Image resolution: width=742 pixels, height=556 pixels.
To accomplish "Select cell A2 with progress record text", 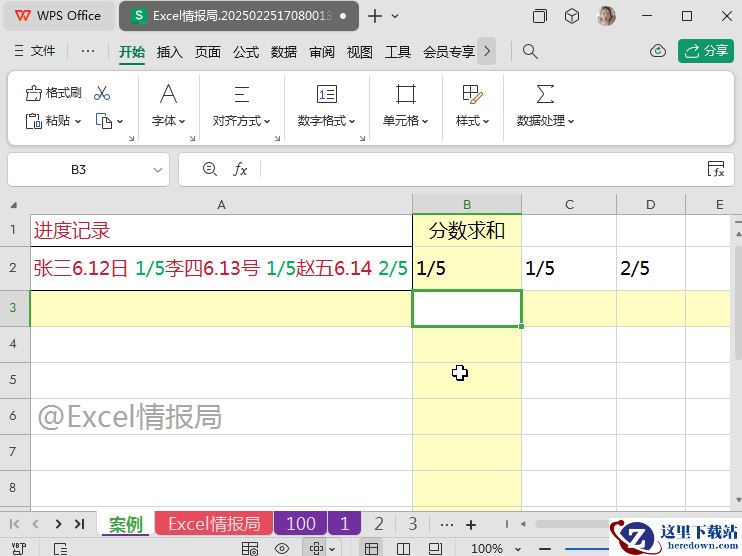I will (220, 268).
